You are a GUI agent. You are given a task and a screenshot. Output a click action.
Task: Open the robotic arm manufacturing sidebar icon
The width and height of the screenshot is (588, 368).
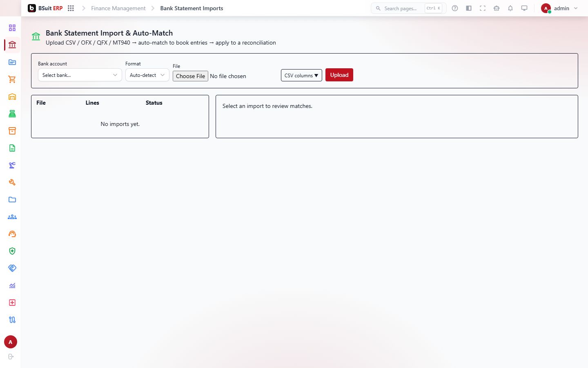point(12,165)
